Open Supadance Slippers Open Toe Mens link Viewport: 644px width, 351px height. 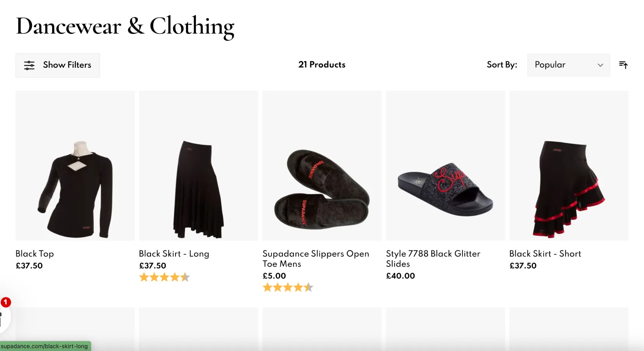315,258
